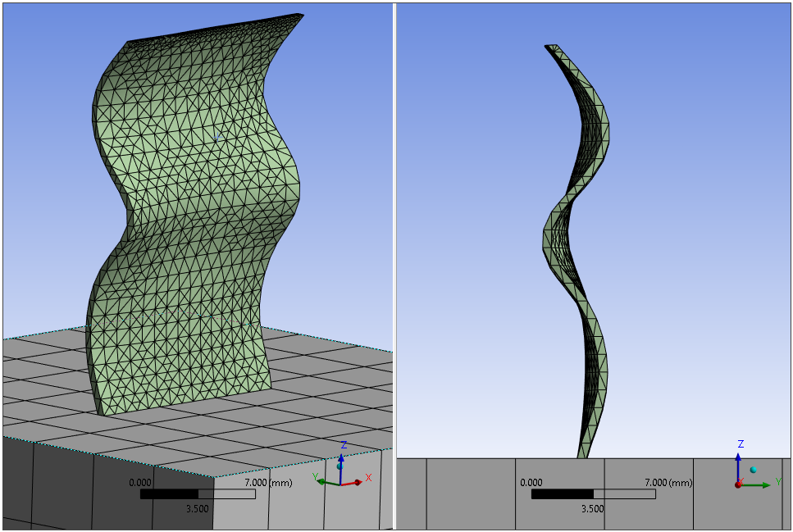Click the '3.500' label in left view
The image size is (793, 532).
198,509
